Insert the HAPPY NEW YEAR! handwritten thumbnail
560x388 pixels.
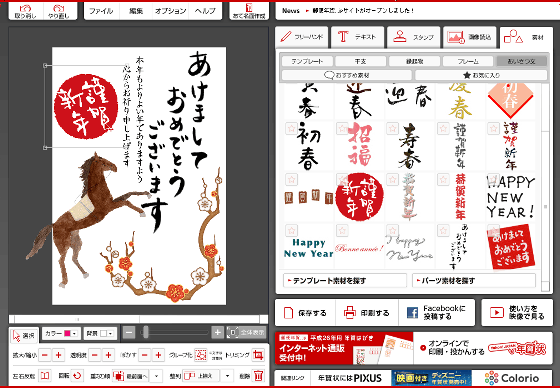point(511,197)
